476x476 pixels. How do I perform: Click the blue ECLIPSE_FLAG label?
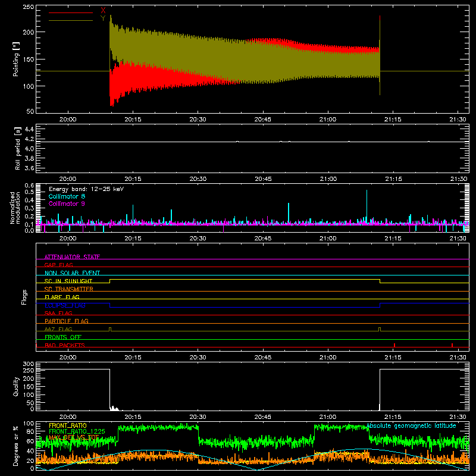(x=65, y=305)
